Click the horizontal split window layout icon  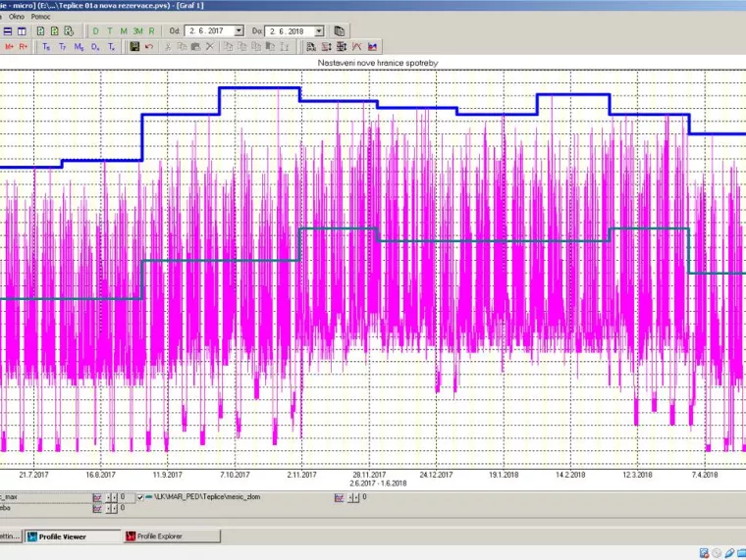coord(8,31)
